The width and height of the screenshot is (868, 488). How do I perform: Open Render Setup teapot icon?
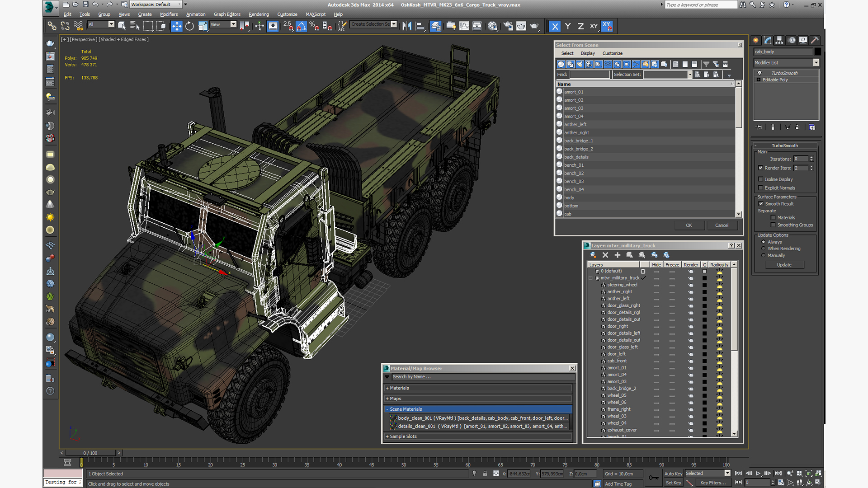click(x=508, y=26)
